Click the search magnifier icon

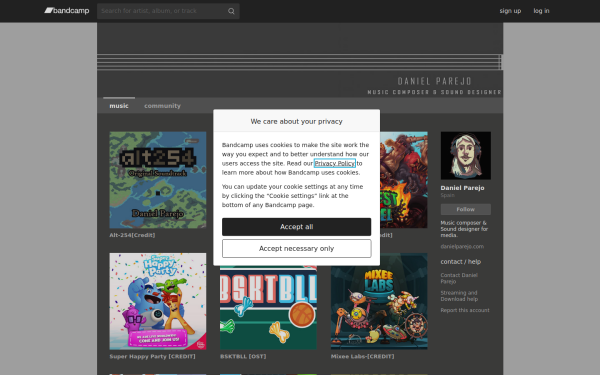click(x=231, y=11)
